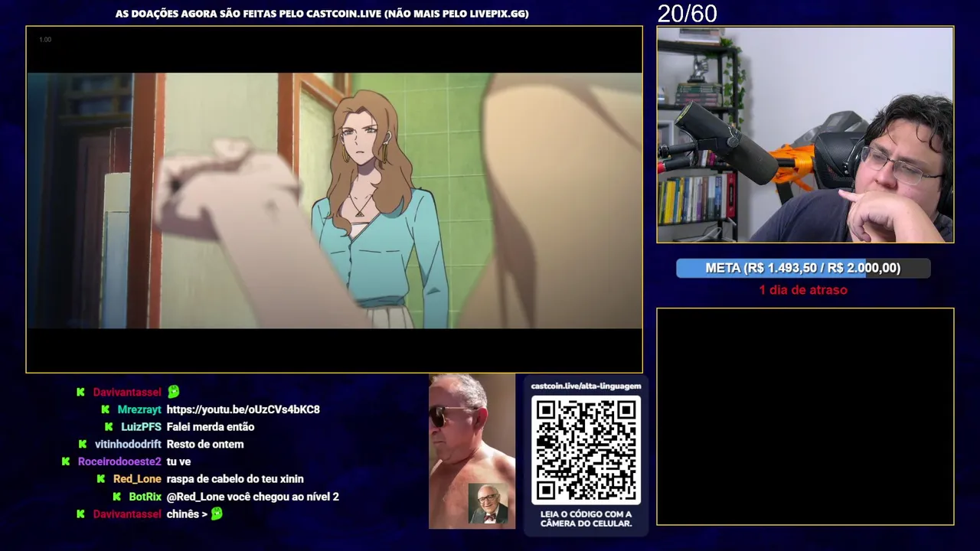This screenshot has width=980, height=551.
Task: Click the 'LEIA O CÓDIGO COM A CÂMERA DO CELULAR' text
Action: click(586, 519)
